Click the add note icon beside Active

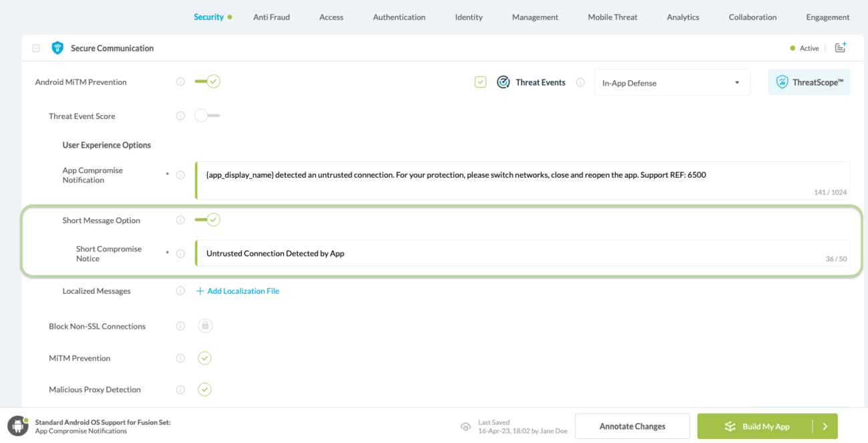(841, 47)
